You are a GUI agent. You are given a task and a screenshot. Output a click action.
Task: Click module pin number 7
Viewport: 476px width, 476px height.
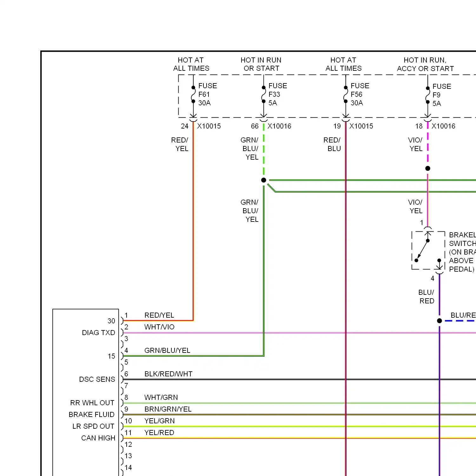[126, 386]
